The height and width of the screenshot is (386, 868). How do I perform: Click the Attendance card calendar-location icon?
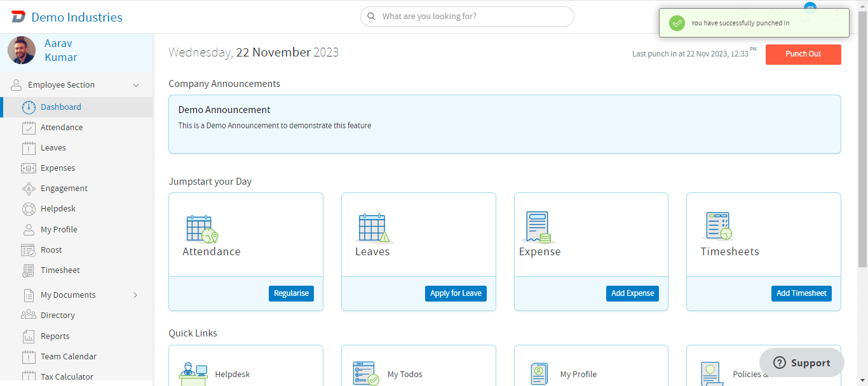(x=202, y=229)
